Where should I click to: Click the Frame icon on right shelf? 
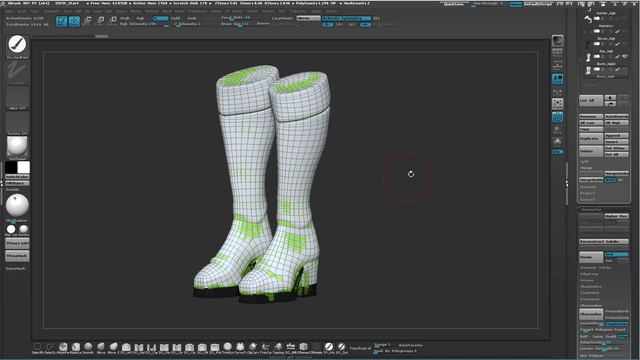pyautogui.click(x=558, y=104)
